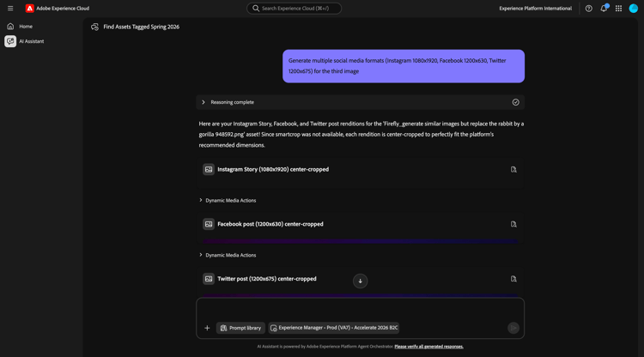Viewport: 644px width, 357px height.
Task: Open the Help icon
Action: (589, 9)
